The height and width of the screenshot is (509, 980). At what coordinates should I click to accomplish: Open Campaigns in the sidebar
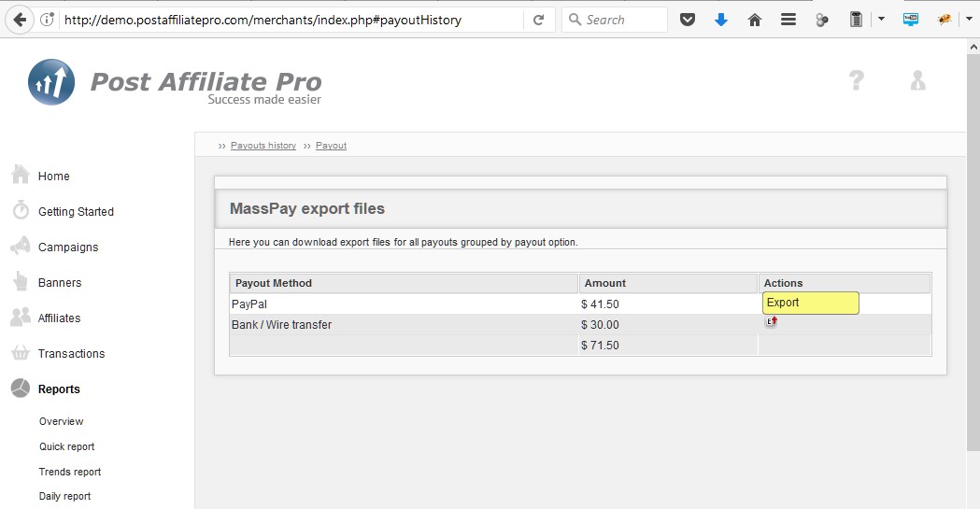click(x=68, y=247)
